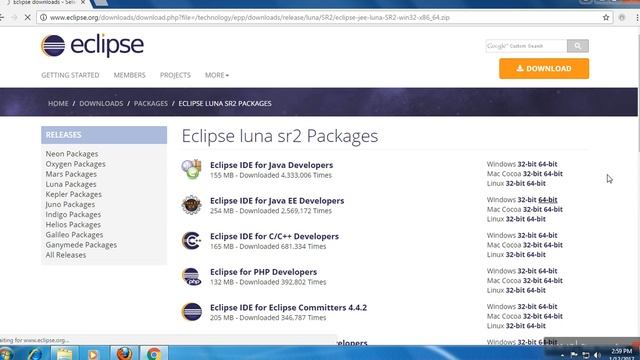Download Java EE Developers Windows 64-bit
The width and height of the screenshot is (640, 360).
[x=548, y=200]
